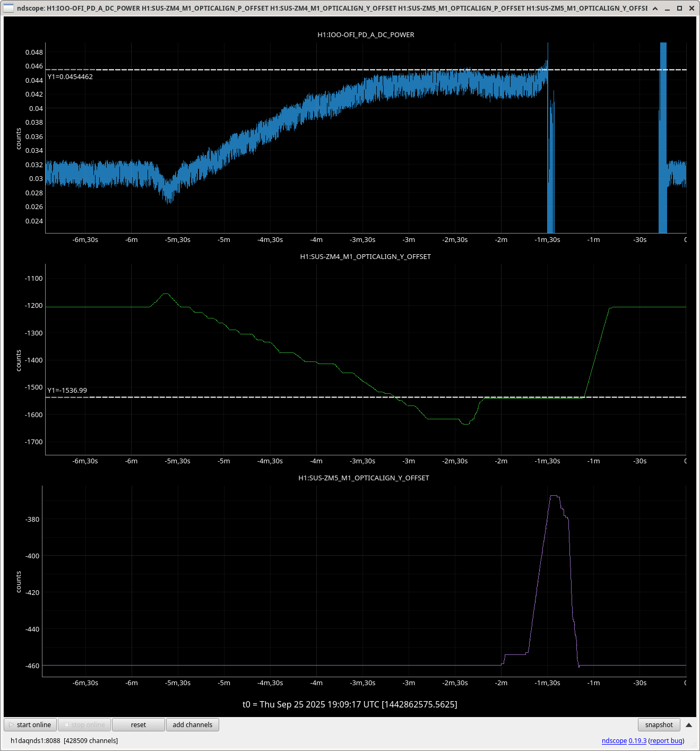The width and height of the screenshot is (700, 751).
Task: Expand the panel with the triangle arrow
Action: click(x=689, y=725)
